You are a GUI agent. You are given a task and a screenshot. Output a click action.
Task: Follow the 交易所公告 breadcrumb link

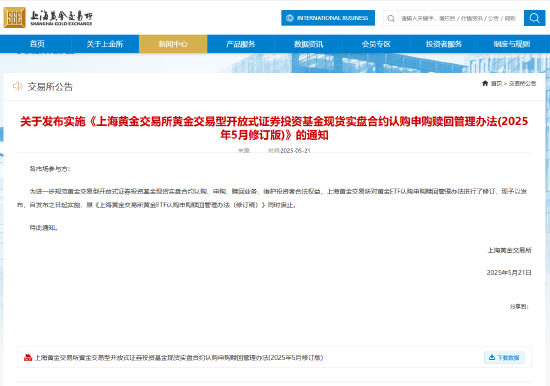pos(522,84)
